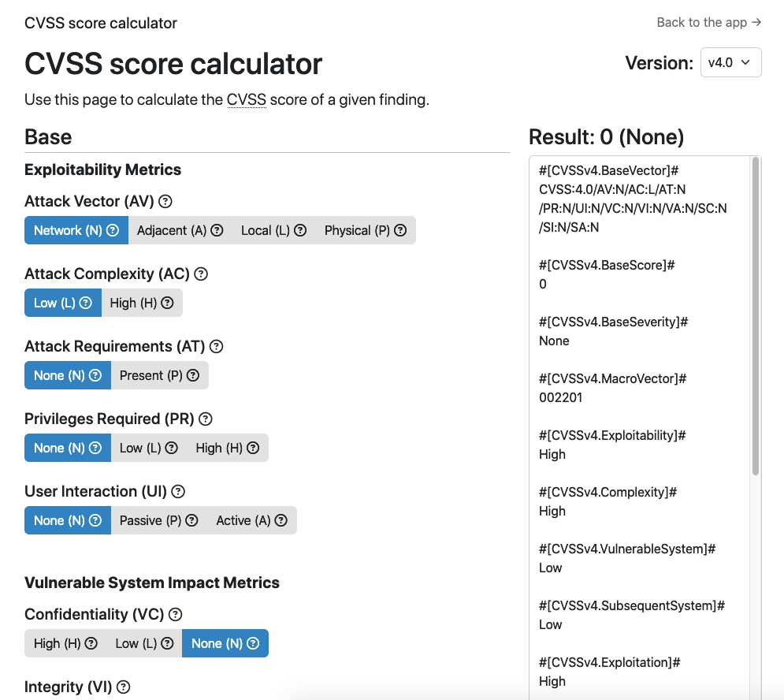This screenshot has height=700, width=784.
Task: Open help icon beside User Interaction (UI) heading
Action: tap(178, 491)
